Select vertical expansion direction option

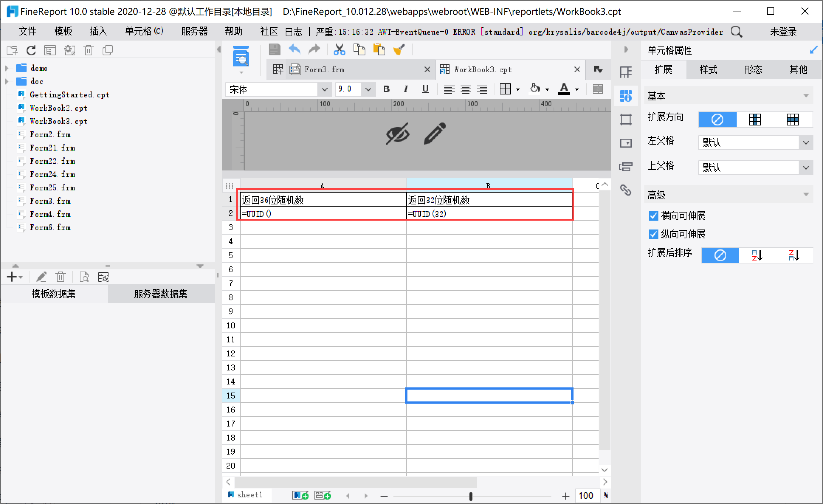tap(755, 120)
